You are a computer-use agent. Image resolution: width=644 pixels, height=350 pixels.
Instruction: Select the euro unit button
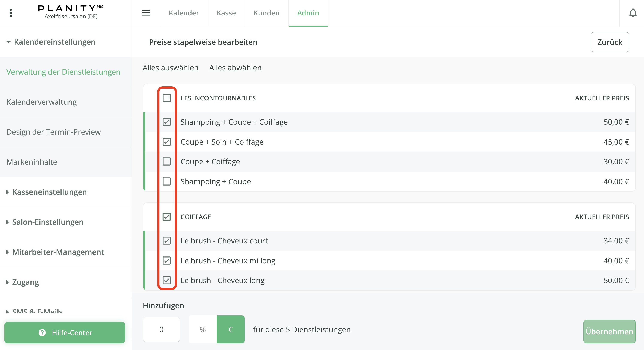point(230,329)
